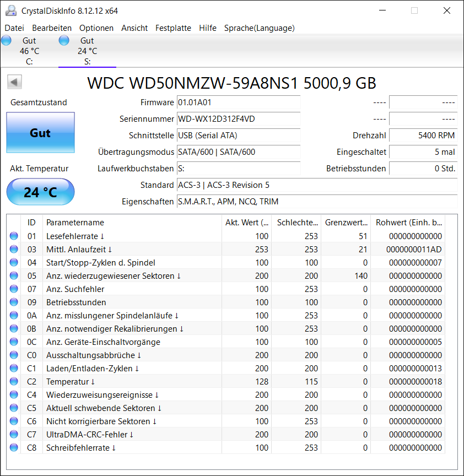Open the Datei menu
The width and height of the screenshot is (464, 476).
14,28
